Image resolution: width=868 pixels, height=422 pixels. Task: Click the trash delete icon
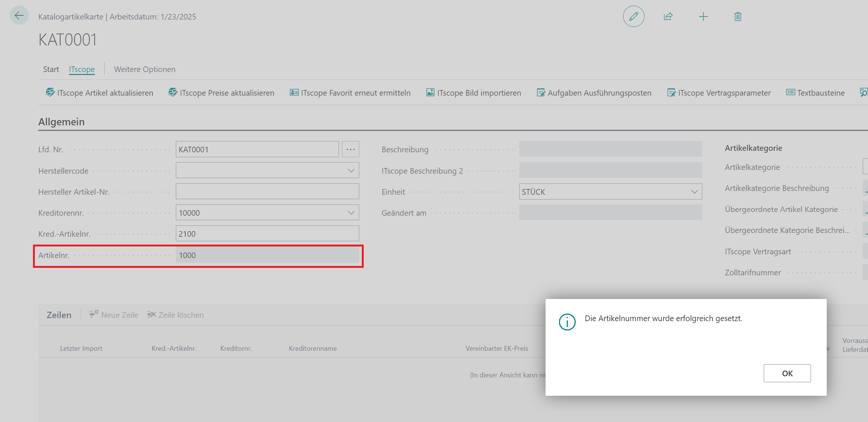[x=738, y=17]
